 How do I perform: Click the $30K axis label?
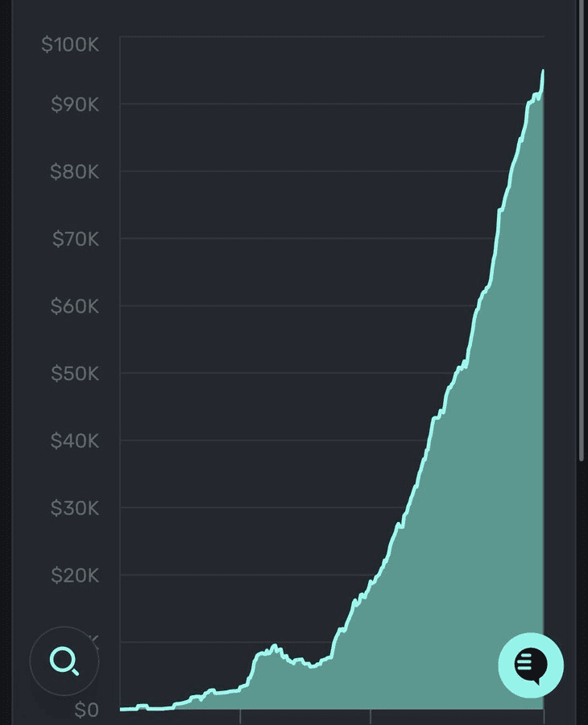tap(74, 508)
